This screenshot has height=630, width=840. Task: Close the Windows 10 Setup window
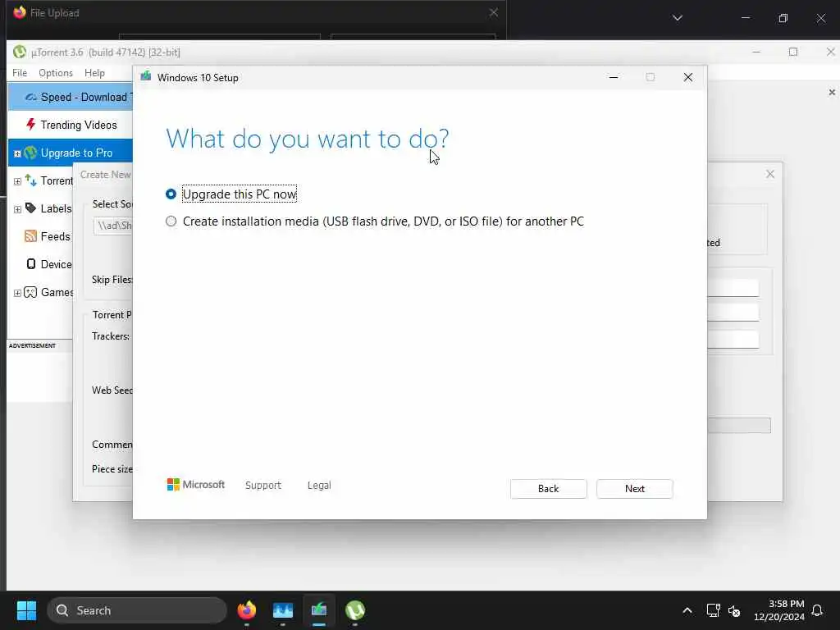click(688, 77)
